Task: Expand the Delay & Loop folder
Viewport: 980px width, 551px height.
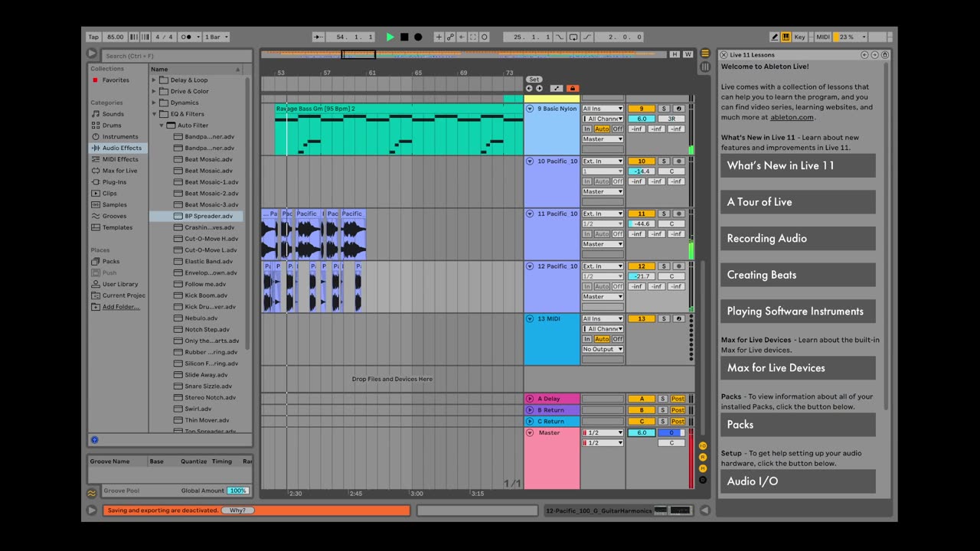Action: pos(154,80)
